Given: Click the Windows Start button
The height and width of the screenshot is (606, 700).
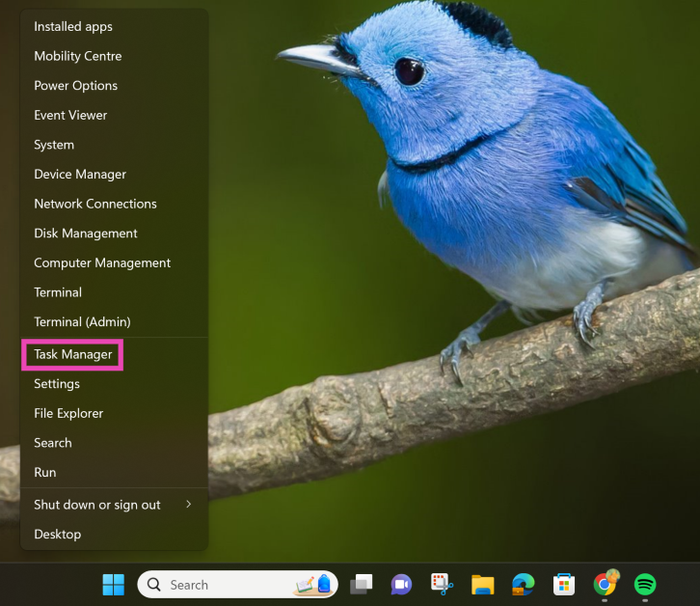Looking at the screenshot, I should (114, 585).
